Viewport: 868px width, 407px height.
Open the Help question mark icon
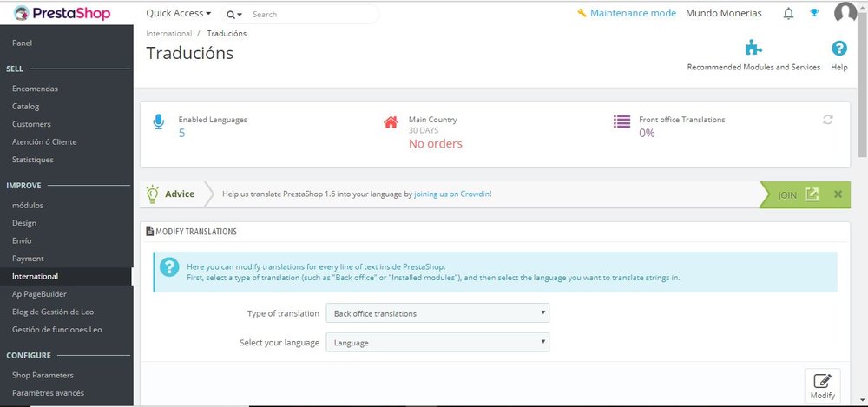click(x=839, y=49)
